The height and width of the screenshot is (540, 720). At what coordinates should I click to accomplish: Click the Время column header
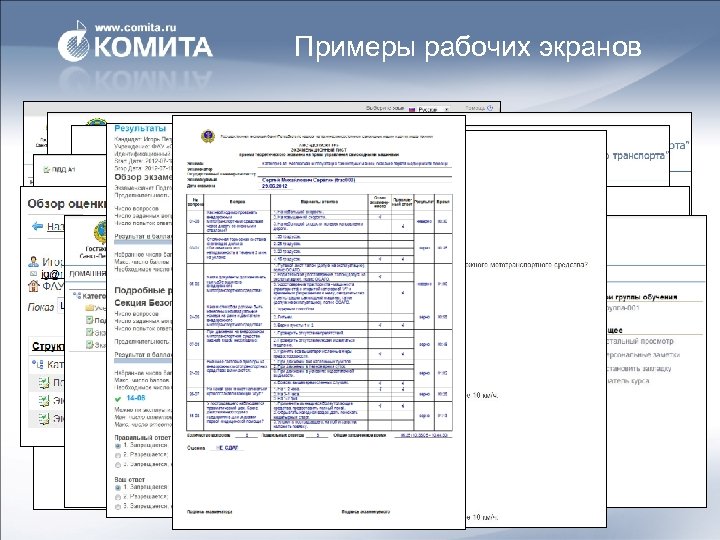click(x=443, y=202)
